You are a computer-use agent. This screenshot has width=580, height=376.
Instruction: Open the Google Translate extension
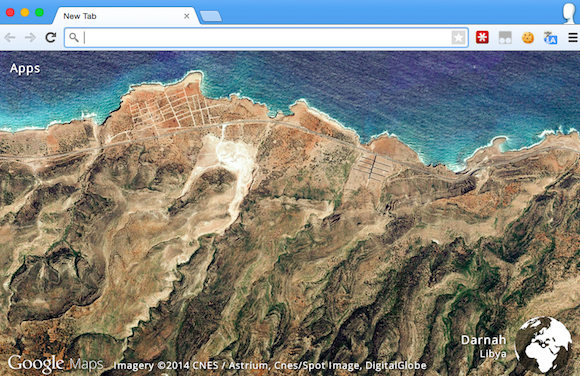pos(550,38)
